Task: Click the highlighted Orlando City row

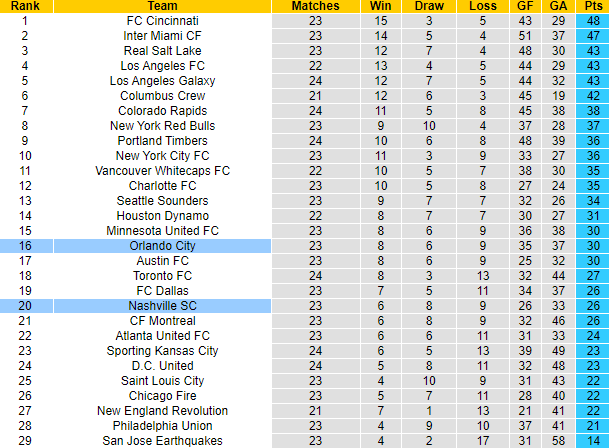Action: pos(163,245)
